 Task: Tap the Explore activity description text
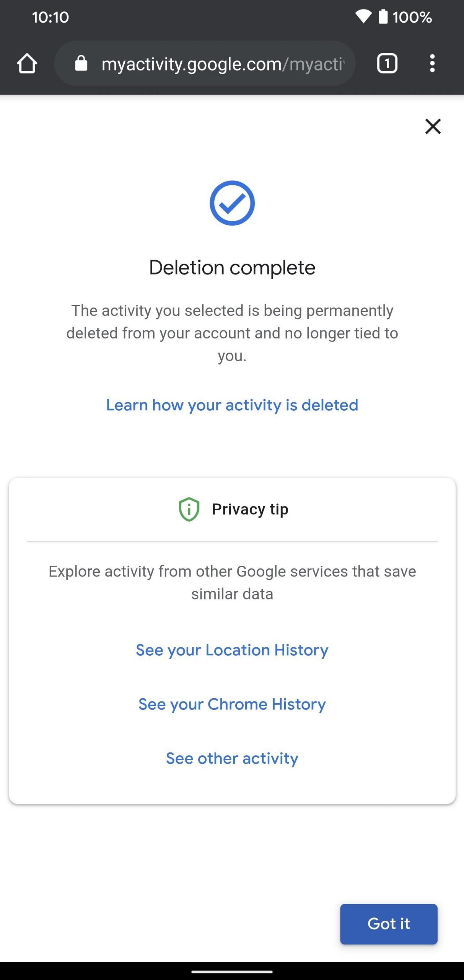coord(232,582)
